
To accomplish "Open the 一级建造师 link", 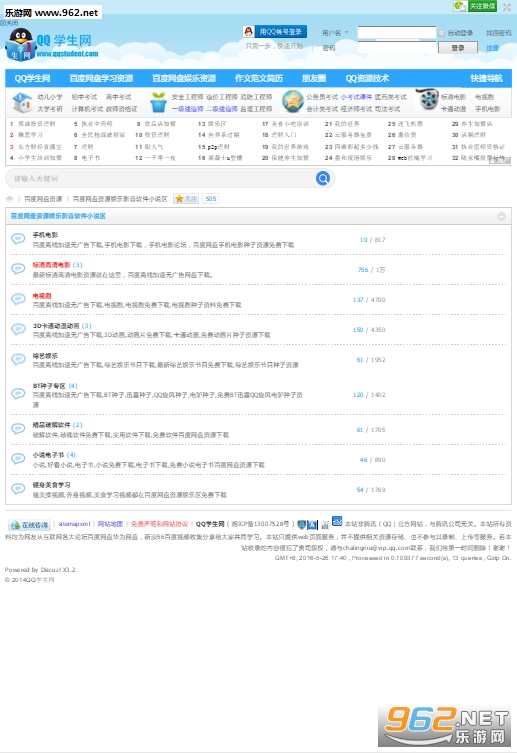I will coord(187,109).
